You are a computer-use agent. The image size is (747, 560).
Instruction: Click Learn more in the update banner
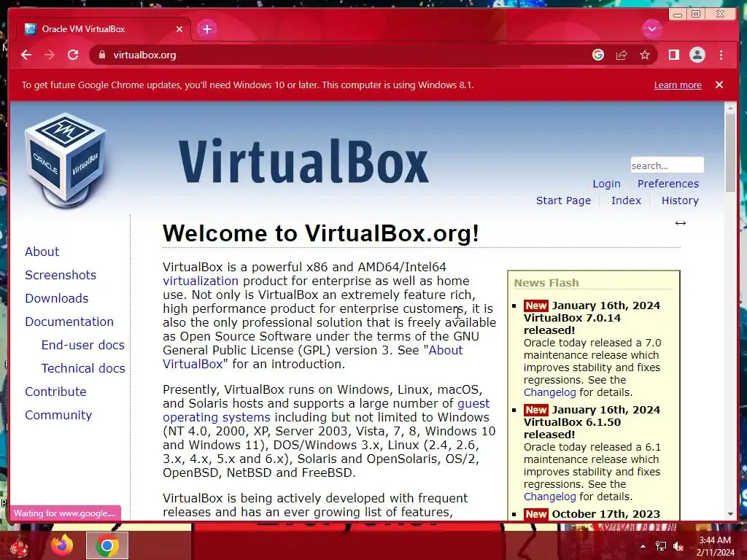point(678,85)
